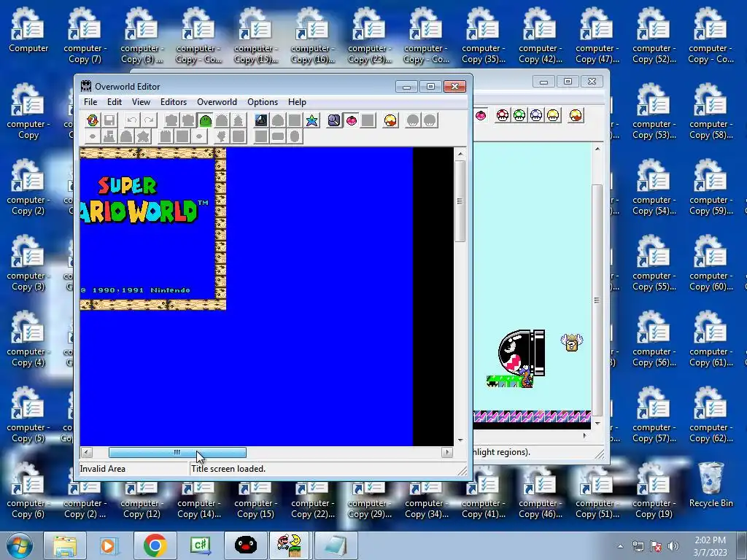Image resolution: width=747 pixels, height=560 pixels.
Task: Select the "computer - Copy (19)" desktop shortcut
Action: tap(654, 491)
